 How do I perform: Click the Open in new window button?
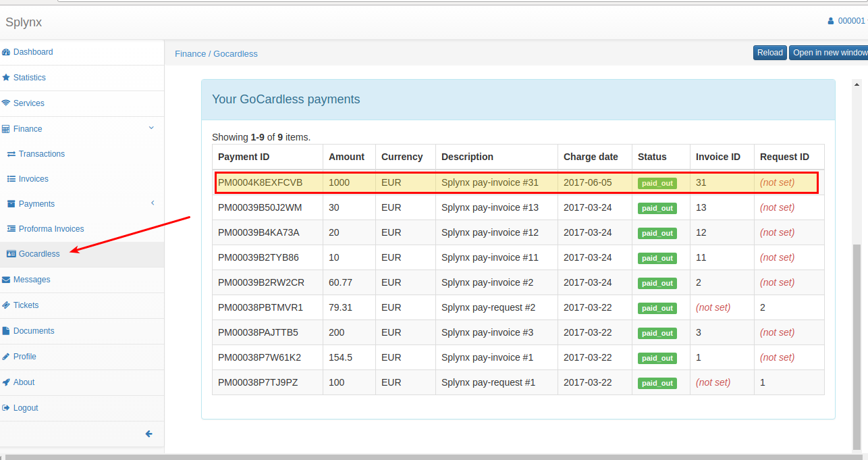pyautogui.click(x=829, y=53)
